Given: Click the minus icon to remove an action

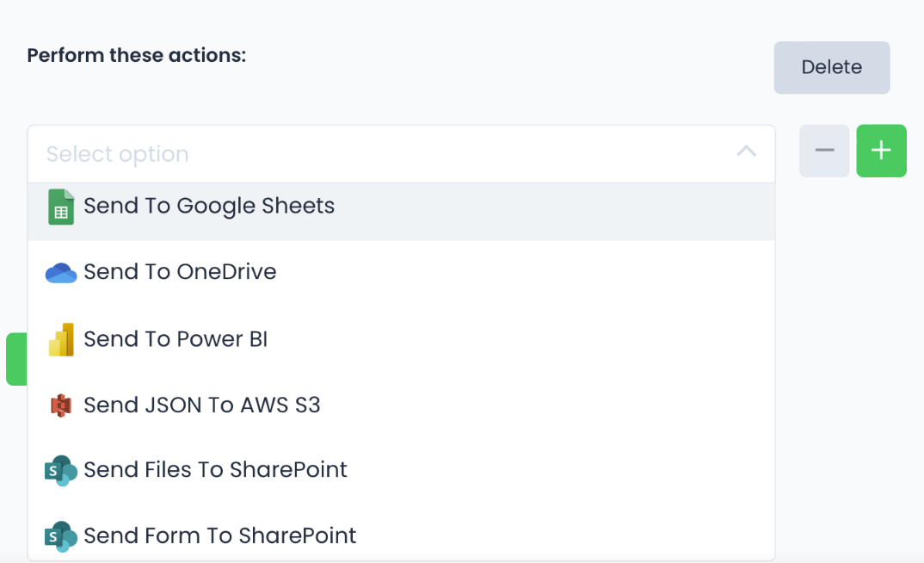Looking at the screenshot, I should [x=823, y=150].
